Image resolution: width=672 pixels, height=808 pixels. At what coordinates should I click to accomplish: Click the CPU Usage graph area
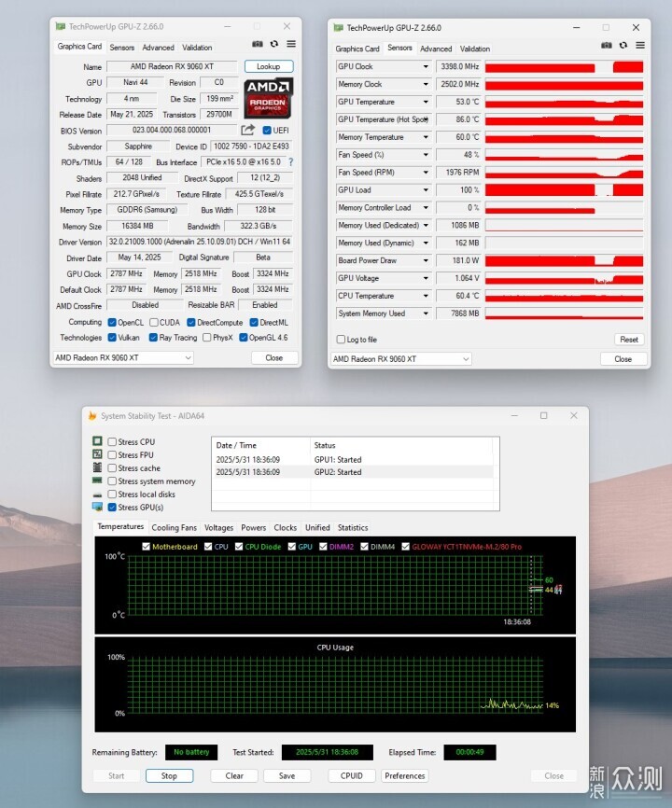(x=335, y=685)
